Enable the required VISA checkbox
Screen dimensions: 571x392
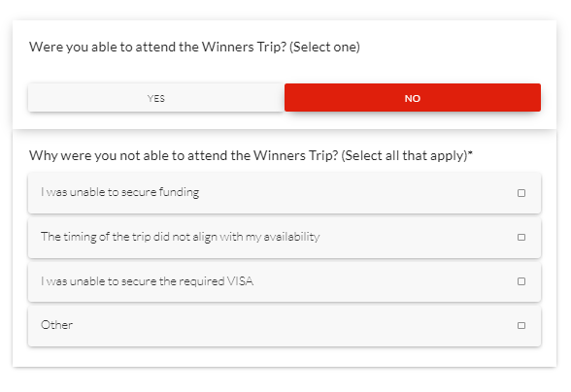pyautogui.click(x=521, y=281)
